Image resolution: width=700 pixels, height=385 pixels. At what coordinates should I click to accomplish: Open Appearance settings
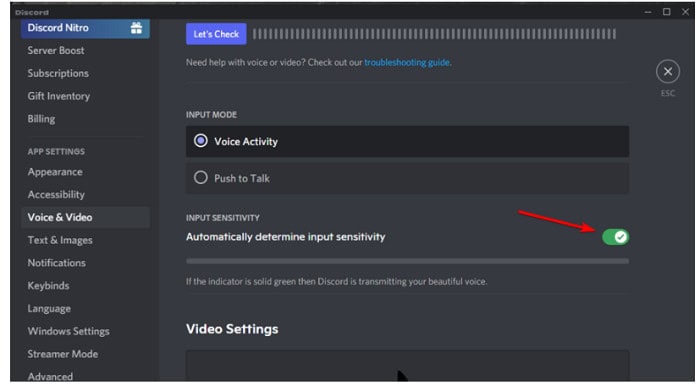click(55, 172)
